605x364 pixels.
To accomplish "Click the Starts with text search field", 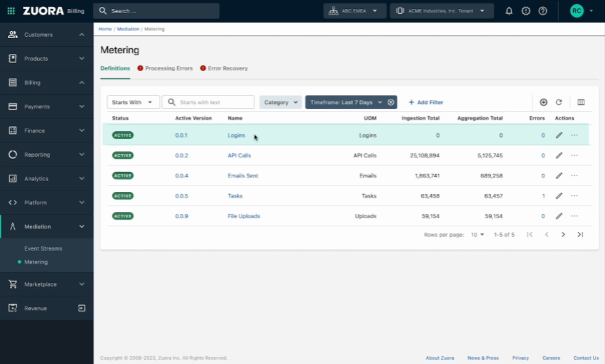I will click(x=214, y=102).
